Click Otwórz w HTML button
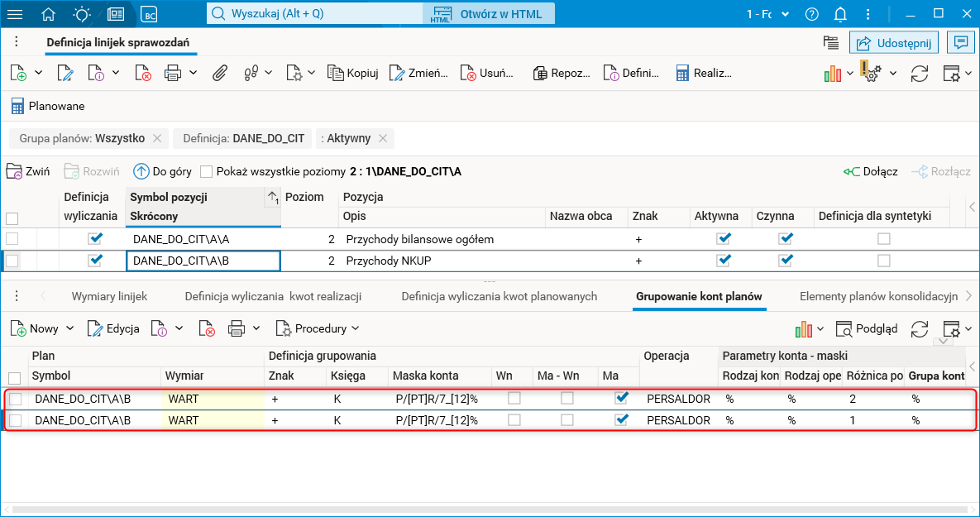This screenshot has height=517, width=980. click(x=489, y=14)
